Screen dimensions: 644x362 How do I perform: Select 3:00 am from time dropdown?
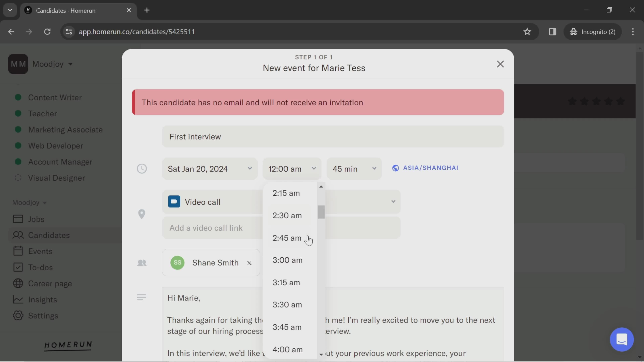[287, 260]
